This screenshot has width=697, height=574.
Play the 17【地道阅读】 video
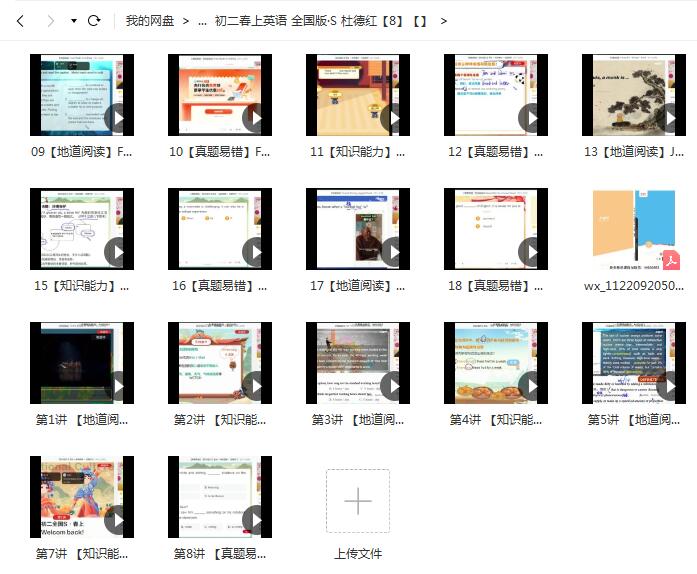tap(393, 252)
